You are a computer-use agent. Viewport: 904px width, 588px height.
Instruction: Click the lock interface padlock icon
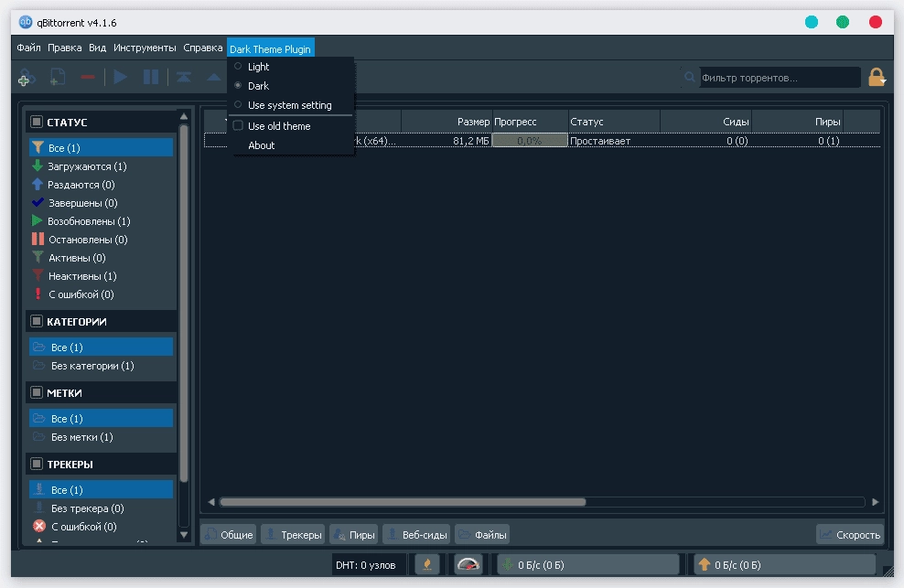point(877,77)
